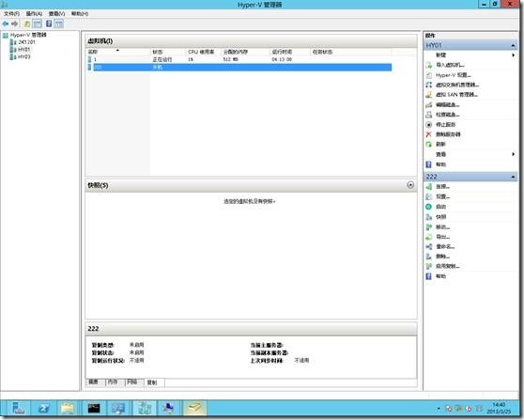Click Settings (设置) icon for VM 222

click(429, 196)
